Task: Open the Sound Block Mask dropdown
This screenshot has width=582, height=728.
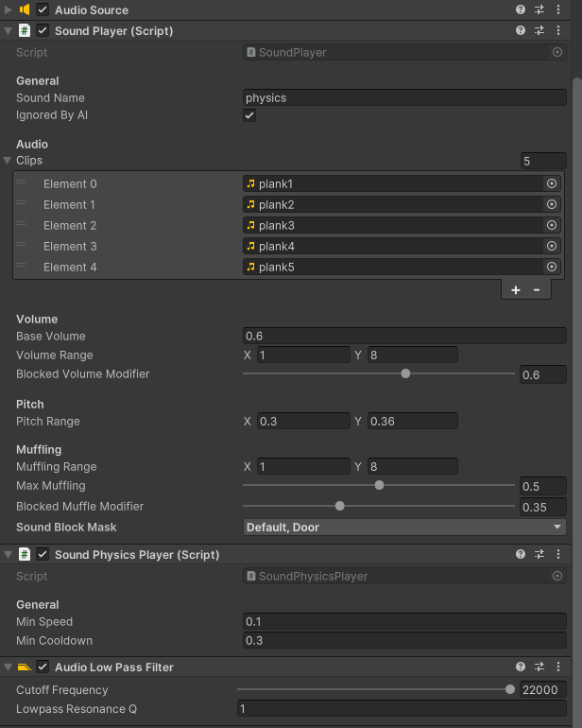Action: point(404,527)
